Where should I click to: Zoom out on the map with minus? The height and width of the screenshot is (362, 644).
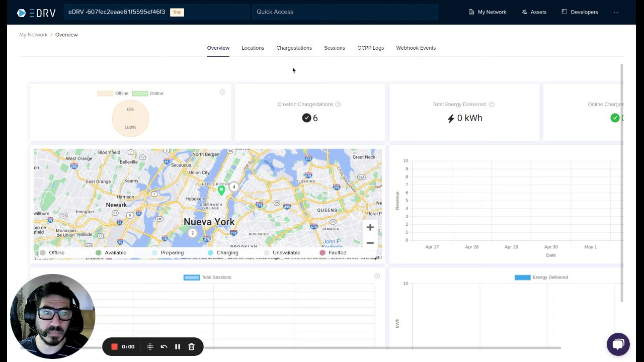tap(370, 243)
